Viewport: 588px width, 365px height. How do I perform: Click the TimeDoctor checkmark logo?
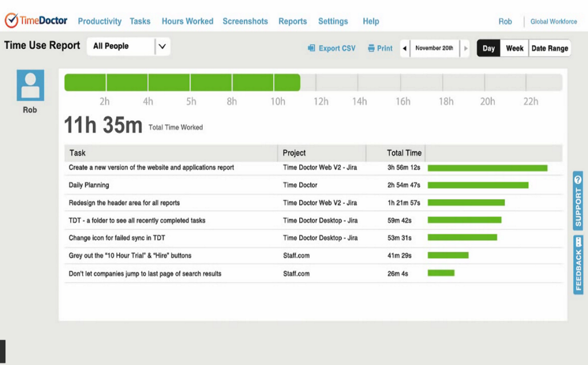tap(11, 20)
